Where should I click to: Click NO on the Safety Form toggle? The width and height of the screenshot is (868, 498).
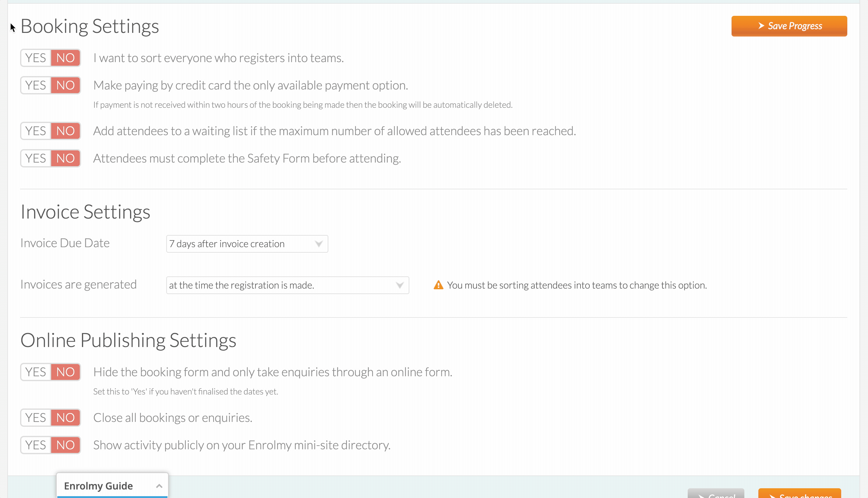65,158
